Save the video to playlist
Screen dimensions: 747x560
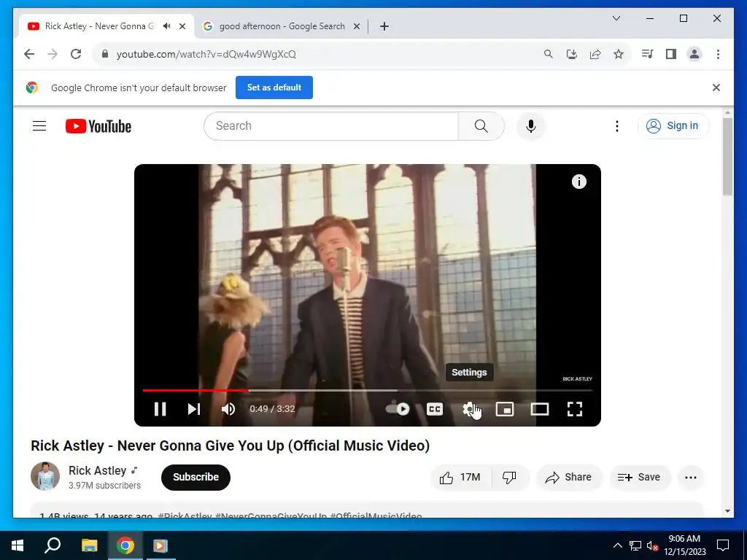coord(639,477)
